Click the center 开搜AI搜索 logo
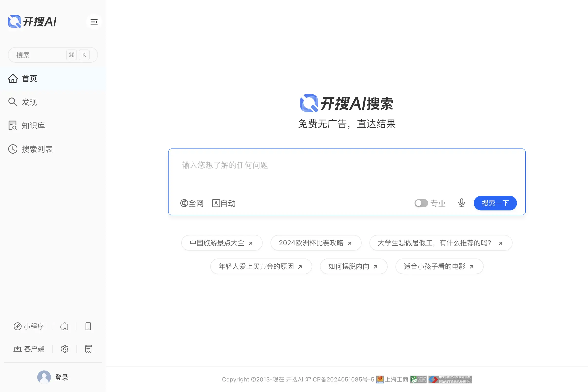Image resolution: width=588 pixels, height=392 pixels. 346,103
